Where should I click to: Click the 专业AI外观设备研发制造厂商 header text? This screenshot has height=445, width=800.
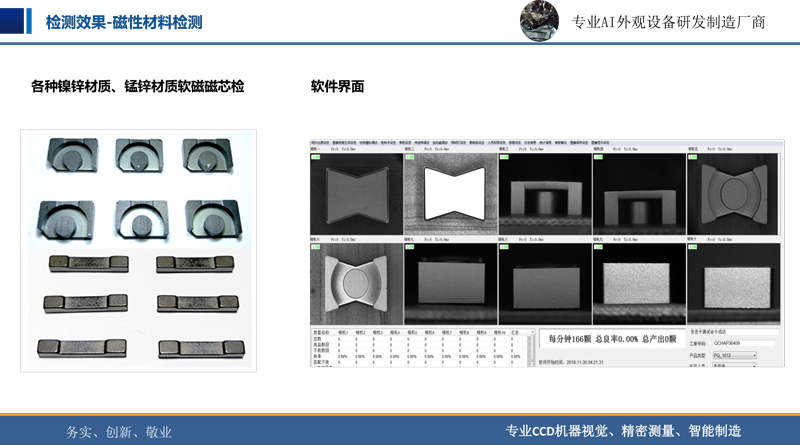668,22
